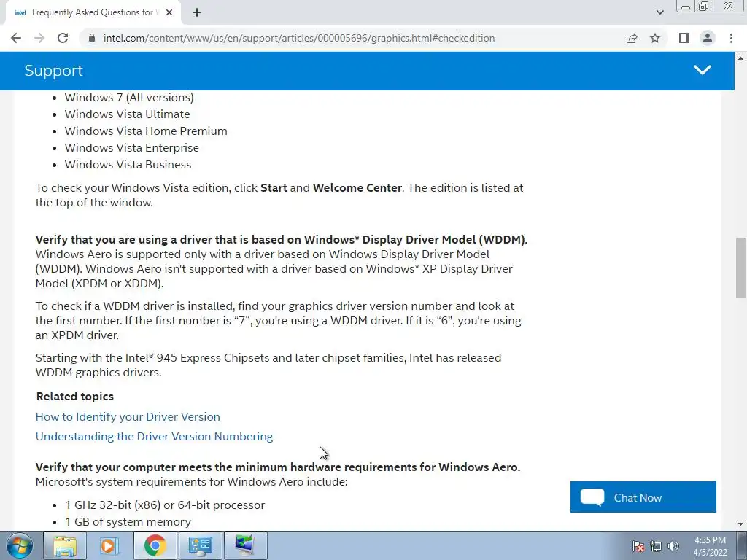Click the '1 GB of system memory' item
Image resolution: width=747 pixels, height=560 pixels.
point(128,522)
